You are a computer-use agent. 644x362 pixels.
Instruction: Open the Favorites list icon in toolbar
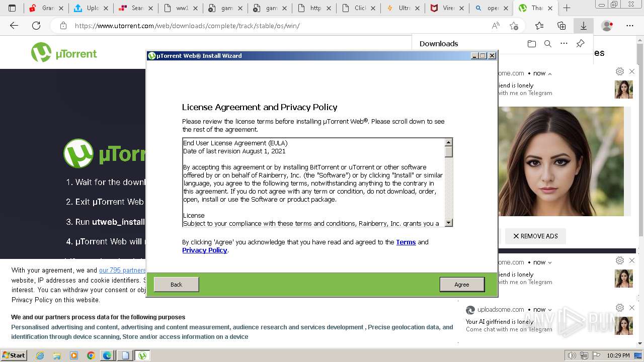point(539,26)
